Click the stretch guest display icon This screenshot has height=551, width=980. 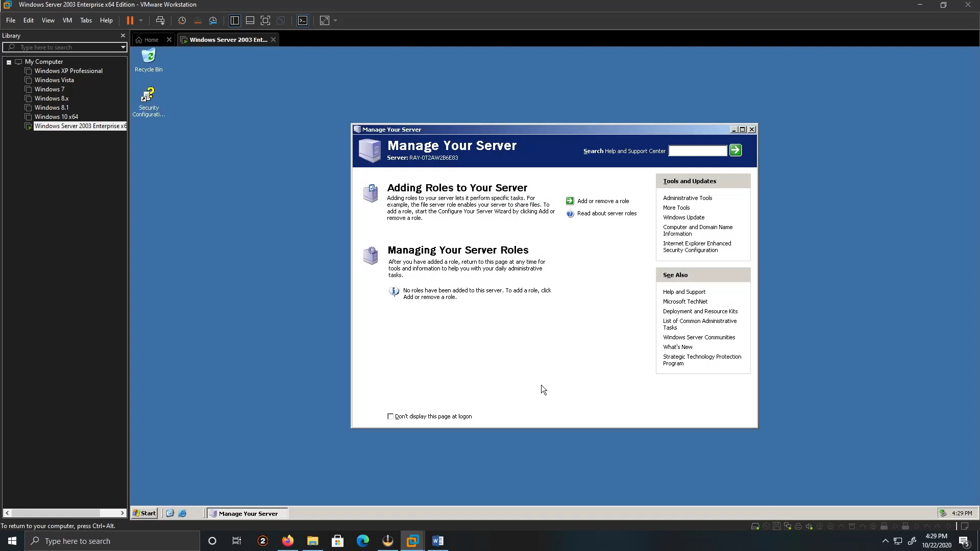(x=325, y=20)
